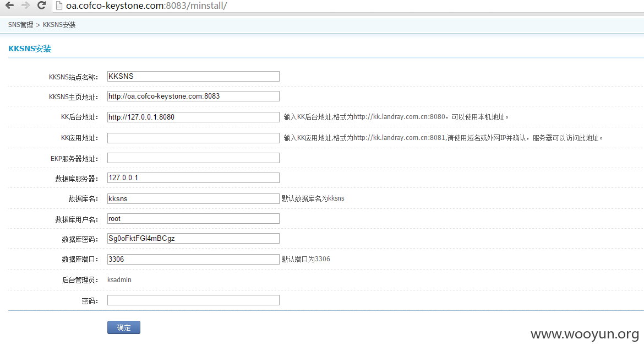Edit the 数据库服务器 field
Viewport: 644px width, 350px height.
click(x=193, y=177)
